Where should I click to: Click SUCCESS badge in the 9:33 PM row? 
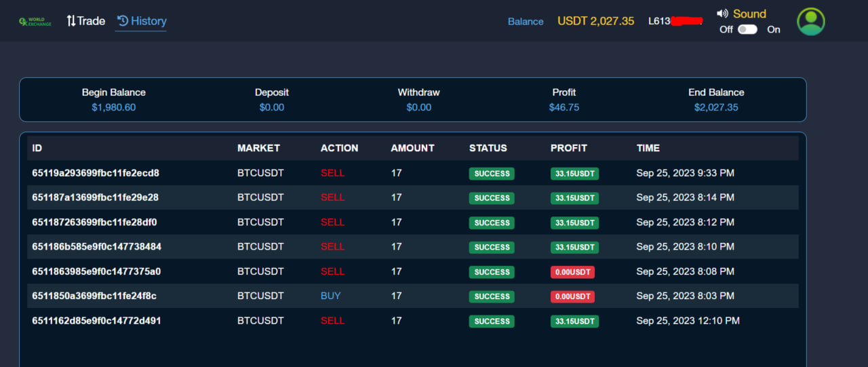point(492,174)
